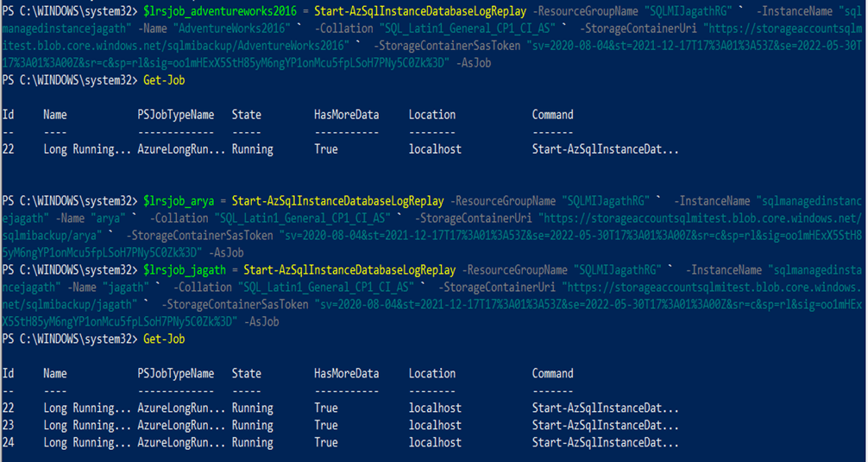Click job 22's Id in the first table
Viewport: 868px width, 462px height.
tap(9, 149)
